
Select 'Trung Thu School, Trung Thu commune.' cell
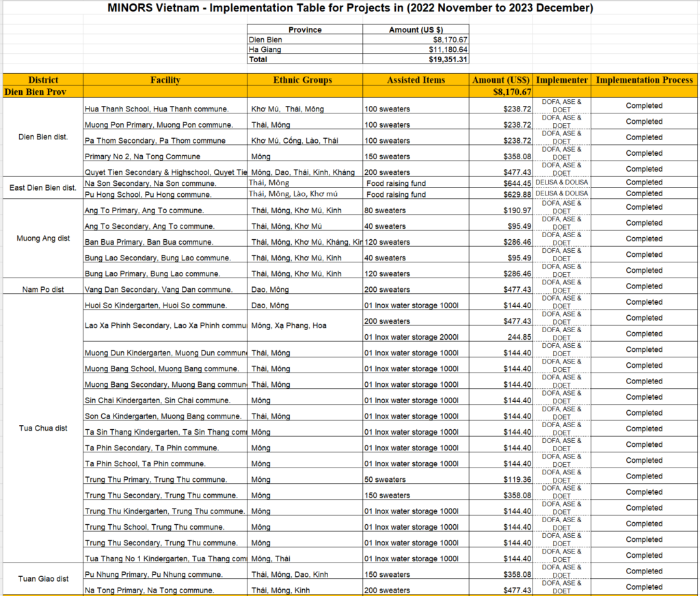165,524
